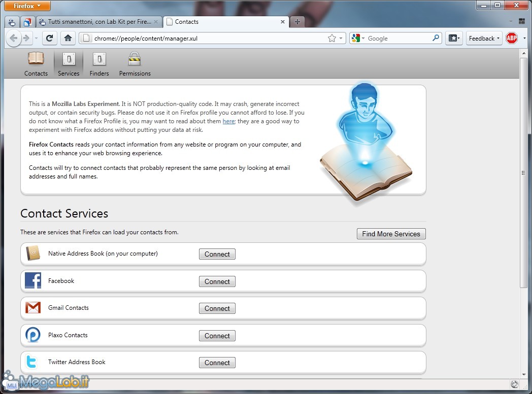Open the Finders section

click(99, 64)
